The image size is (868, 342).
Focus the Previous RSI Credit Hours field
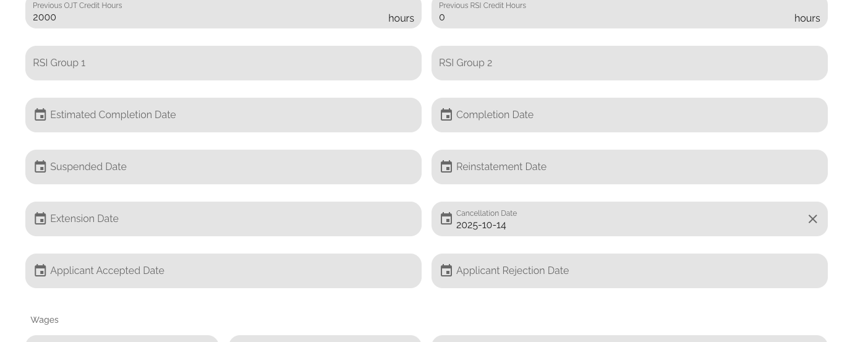click(612, 17)
